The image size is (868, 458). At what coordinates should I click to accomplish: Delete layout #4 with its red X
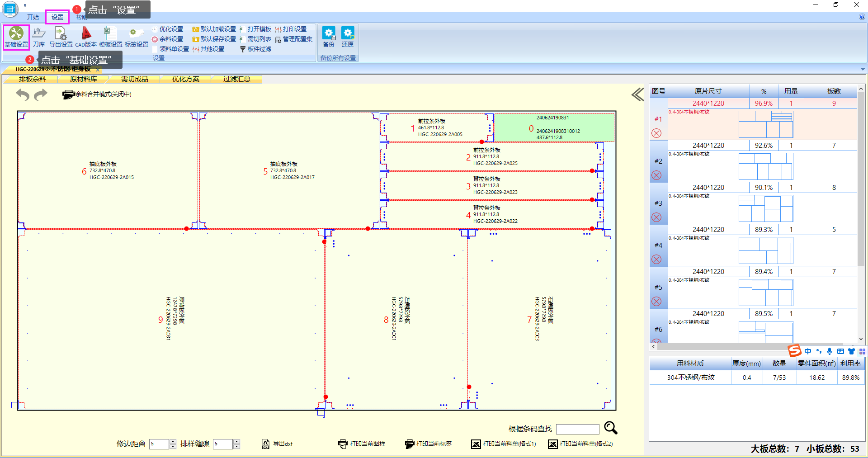(656, 260)
